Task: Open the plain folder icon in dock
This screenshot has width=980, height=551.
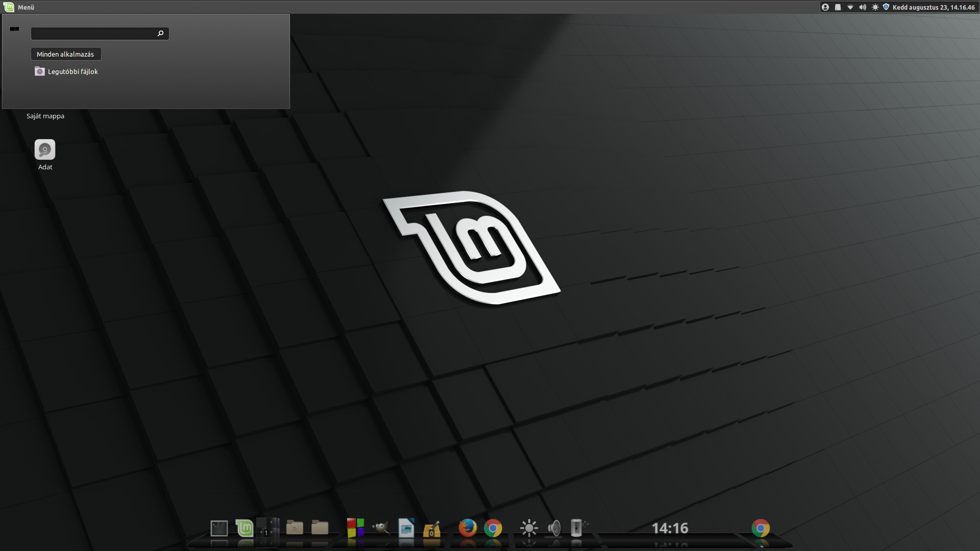Action: pos(320,528)
